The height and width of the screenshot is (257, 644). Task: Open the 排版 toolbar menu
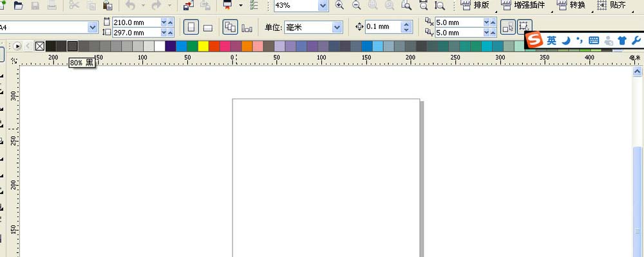tap(475, 5)
